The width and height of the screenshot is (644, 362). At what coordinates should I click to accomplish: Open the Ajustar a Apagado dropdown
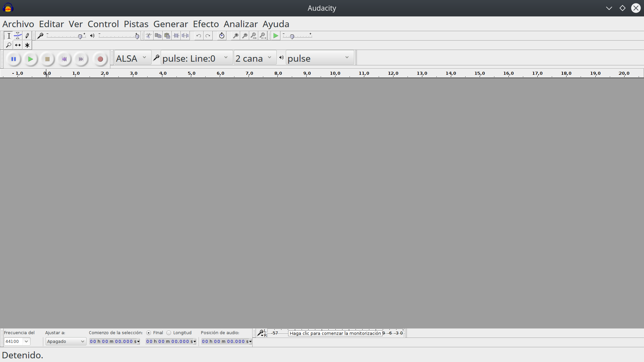tap(66, 341)
